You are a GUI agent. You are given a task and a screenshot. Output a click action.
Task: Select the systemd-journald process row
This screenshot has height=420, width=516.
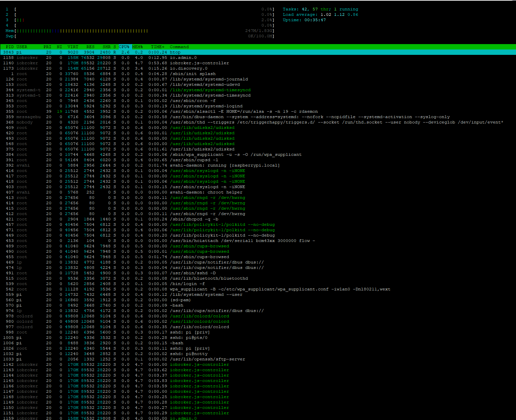tap(258, 79)
